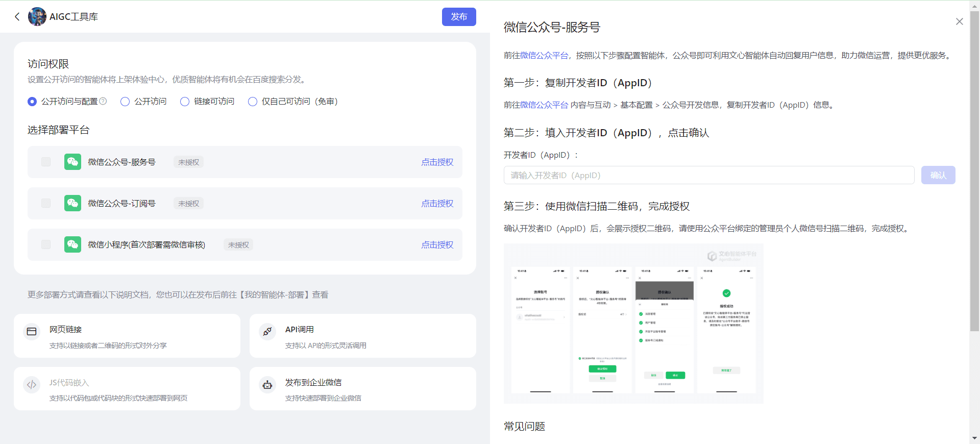
Task: Click 未授权 tag beside 微信公众号-订阅号
Action: [188, 203]
